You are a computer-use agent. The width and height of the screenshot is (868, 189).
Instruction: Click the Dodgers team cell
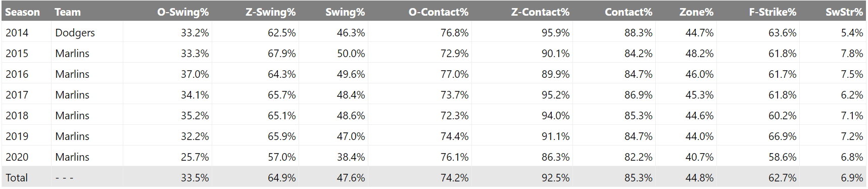tap(75, 33)
